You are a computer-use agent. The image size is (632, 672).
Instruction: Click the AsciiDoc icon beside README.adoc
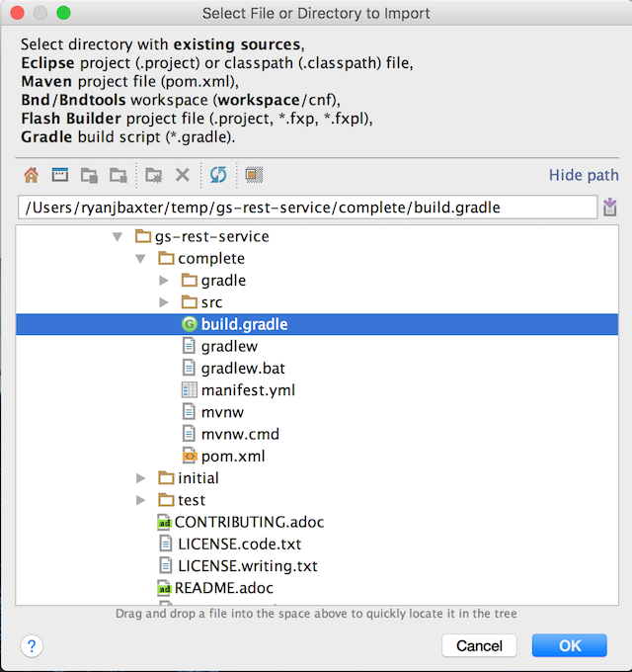tap(165, 588)
